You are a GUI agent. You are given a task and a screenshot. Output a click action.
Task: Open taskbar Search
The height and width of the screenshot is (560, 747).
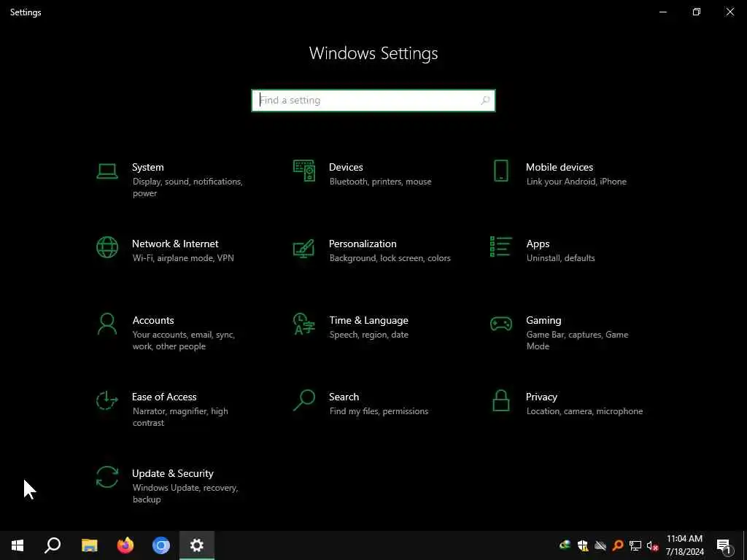coord(53,545)
